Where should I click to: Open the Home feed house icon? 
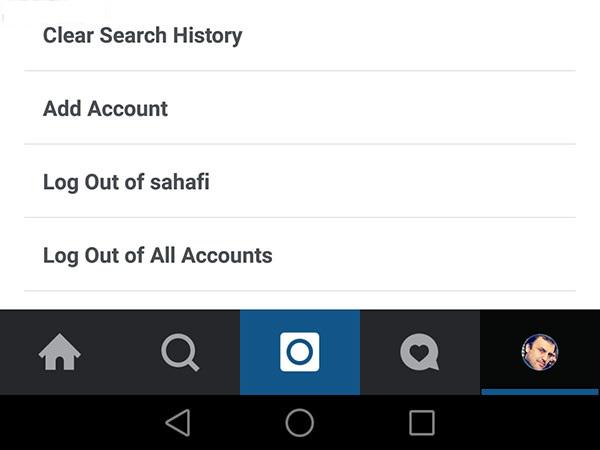click(59, 352)
